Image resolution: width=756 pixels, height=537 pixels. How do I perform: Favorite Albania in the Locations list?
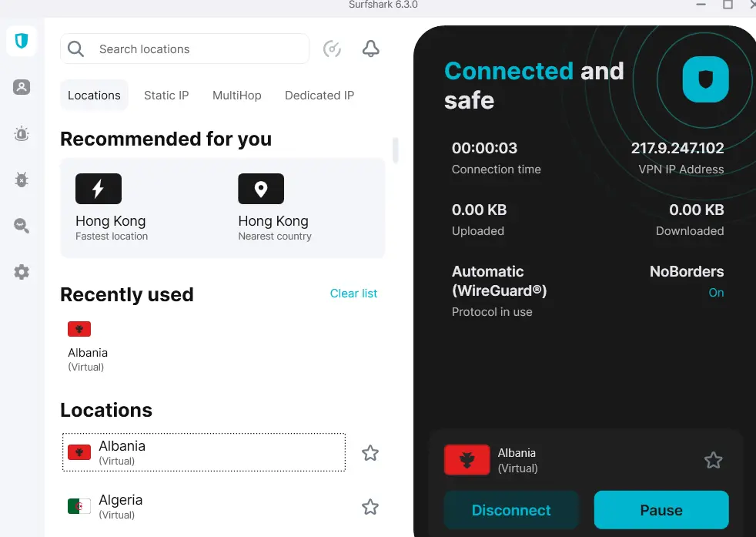pyautogui.click(x=370, y=452)
